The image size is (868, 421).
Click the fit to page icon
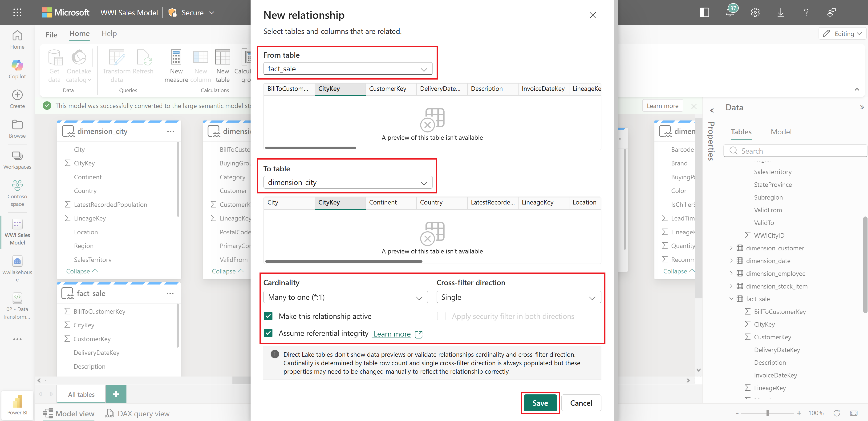pyautogui.click(x=853, y=413)
